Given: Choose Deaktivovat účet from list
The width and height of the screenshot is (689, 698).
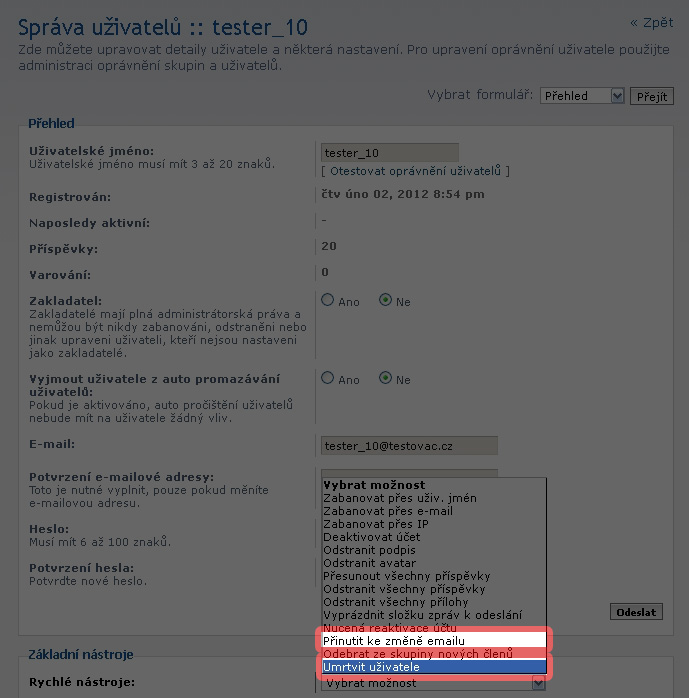Looking at the screenshot, I should tap(434, 537).
